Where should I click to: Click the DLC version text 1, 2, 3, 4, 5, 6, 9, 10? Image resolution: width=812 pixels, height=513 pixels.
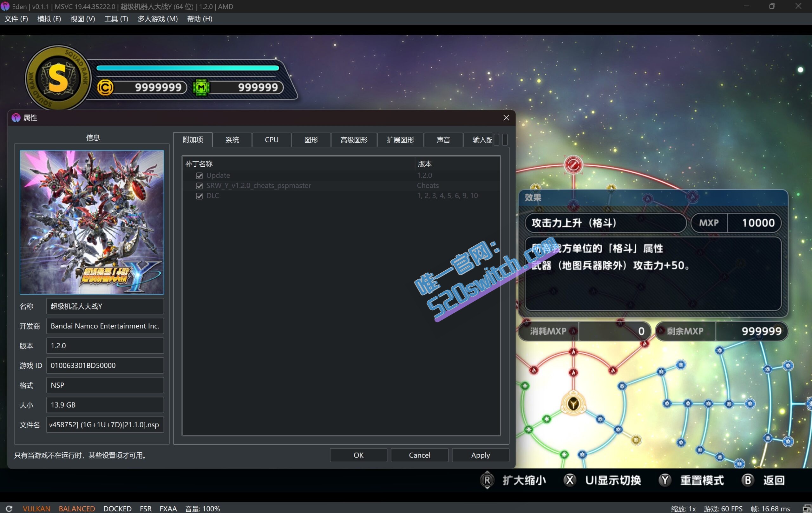(x=447, y=196)
